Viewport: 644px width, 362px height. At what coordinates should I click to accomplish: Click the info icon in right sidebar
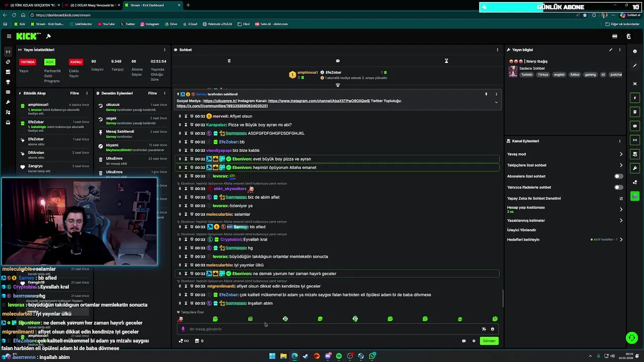(x=635, y=51)
